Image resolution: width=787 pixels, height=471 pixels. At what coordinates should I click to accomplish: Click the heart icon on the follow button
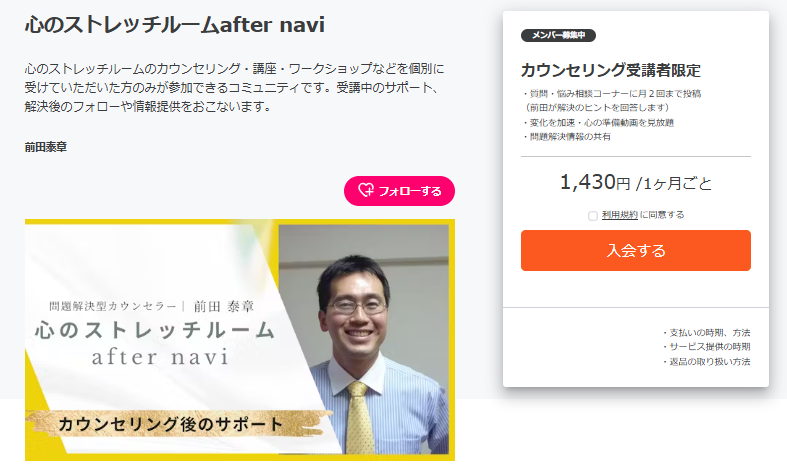[x=366, y=190]
